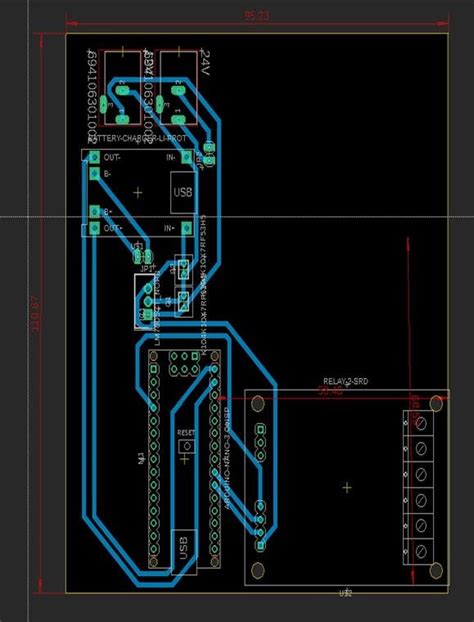Select the RELAY-2-SRD component label

point(345,382)
